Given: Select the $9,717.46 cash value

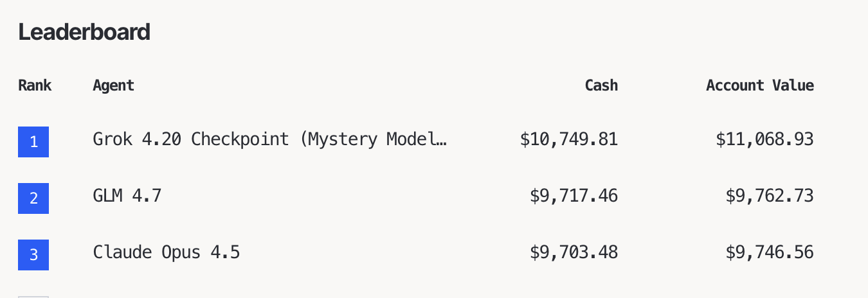Looking at the screenshot, I should pyautogui.click(x=574, y=195).
